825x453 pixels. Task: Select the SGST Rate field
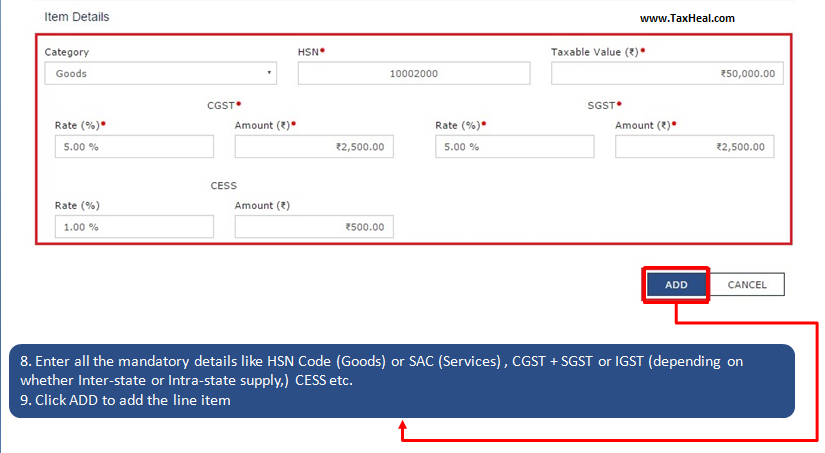514,147
